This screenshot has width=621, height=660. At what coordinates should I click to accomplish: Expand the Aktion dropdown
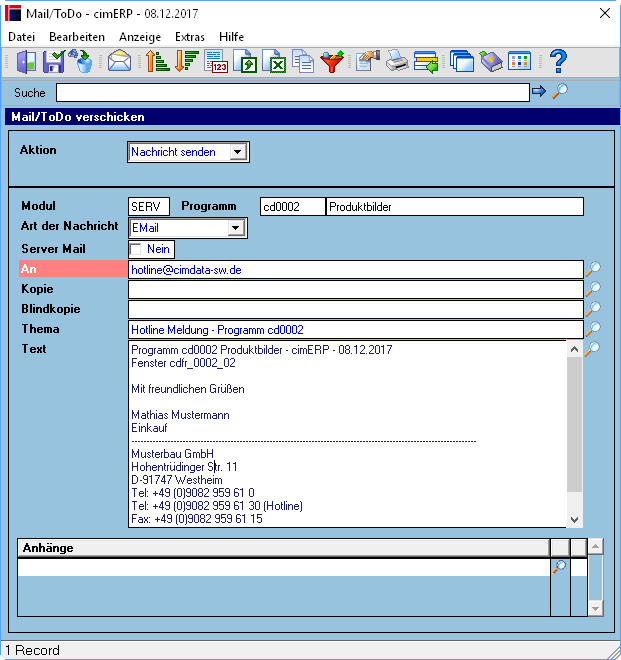237,152
